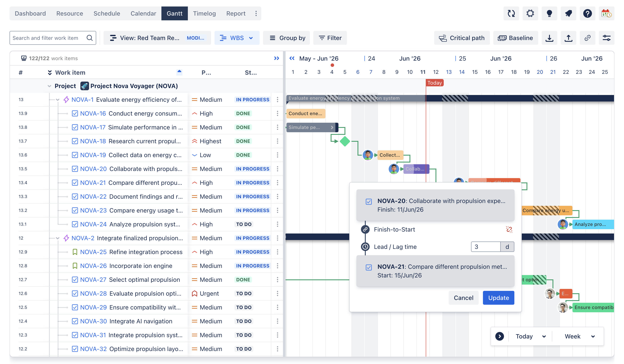This screenshot has width=624, height=364.
Task: Click the Lead / Lag time input field
Action: click(x=486, y=246)
